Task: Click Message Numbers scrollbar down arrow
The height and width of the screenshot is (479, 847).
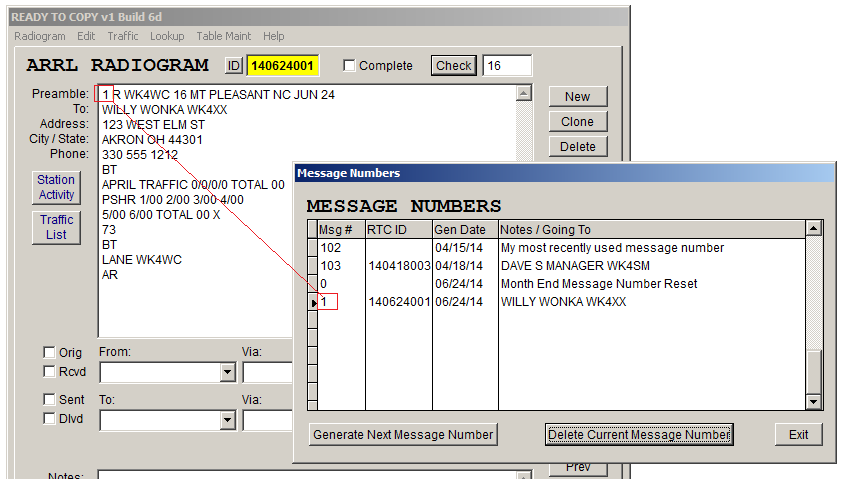Action: click(x=814, y=402)
